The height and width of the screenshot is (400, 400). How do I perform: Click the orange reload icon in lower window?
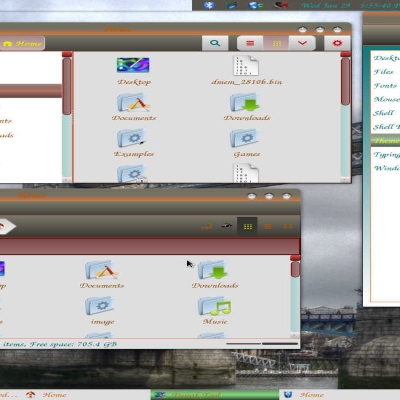pyautogui.click(x=207, y=227)
